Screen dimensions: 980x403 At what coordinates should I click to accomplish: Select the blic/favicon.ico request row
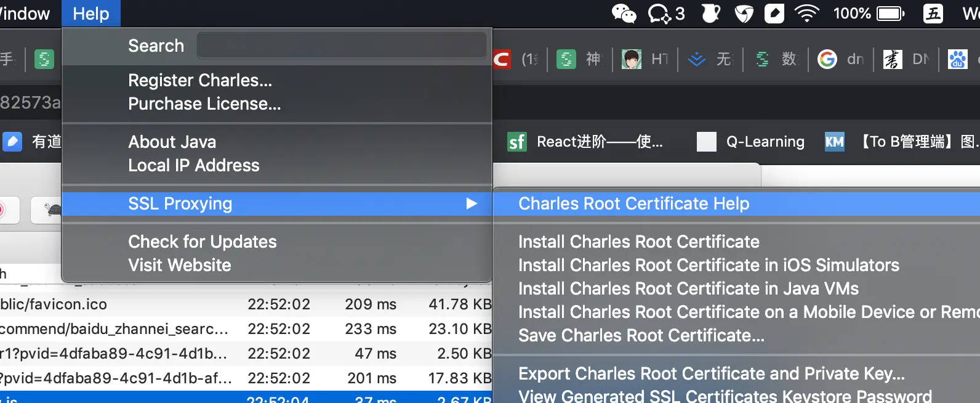click(x=246, y=304)
